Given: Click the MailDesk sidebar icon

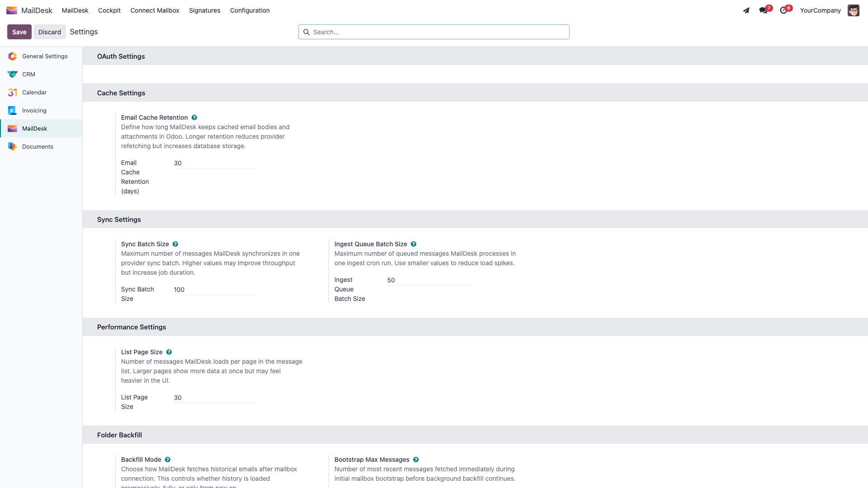Looking at the screenshot, I should 12,128.
